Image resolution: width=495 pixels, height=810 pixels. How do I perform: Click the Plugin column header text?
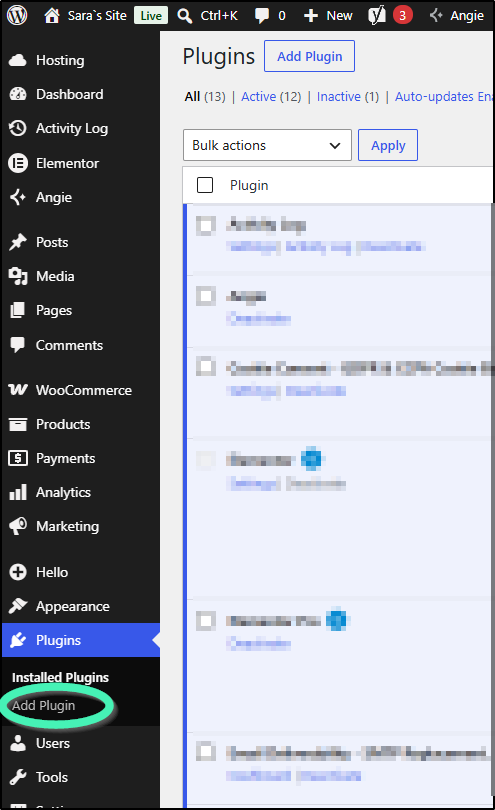pyautogui.click(x=249, y=185)
